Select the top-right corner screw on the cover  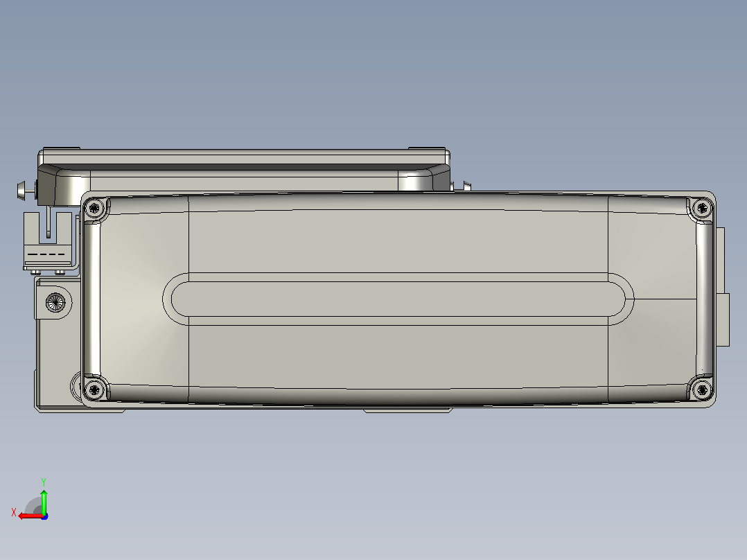click(702, 208)
